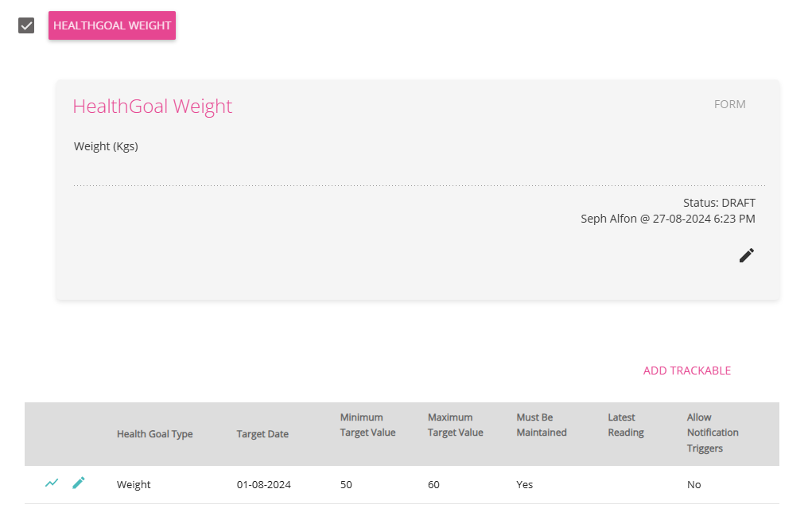
Task: Uncheck the HealthGoal Weight checkbox
Action: point(26,25)
